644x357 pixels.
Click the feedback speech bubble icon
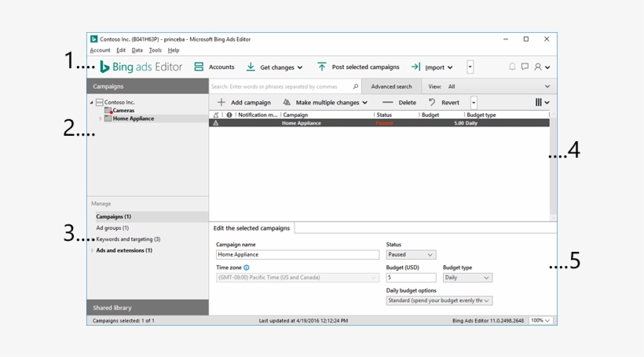pyautogui.click(x=525, y=67)
